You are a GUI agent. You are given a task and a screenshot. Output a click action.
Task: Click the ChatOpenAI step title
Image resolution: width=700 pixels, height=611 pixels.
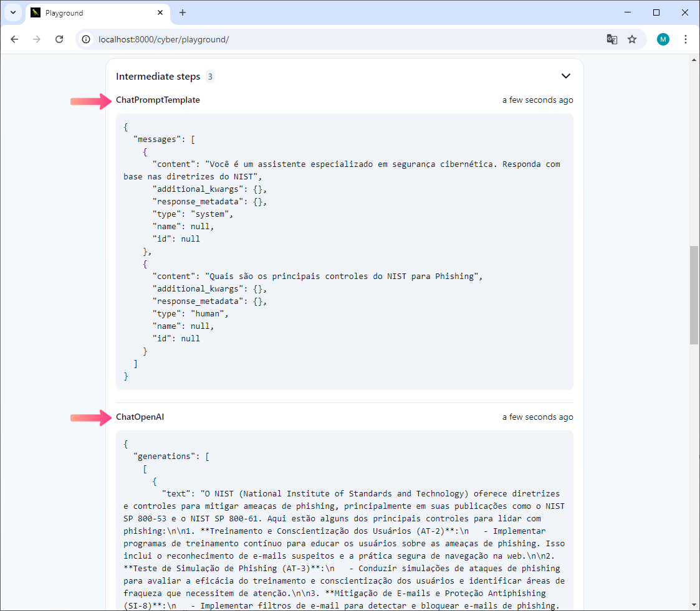coord(140,417)
